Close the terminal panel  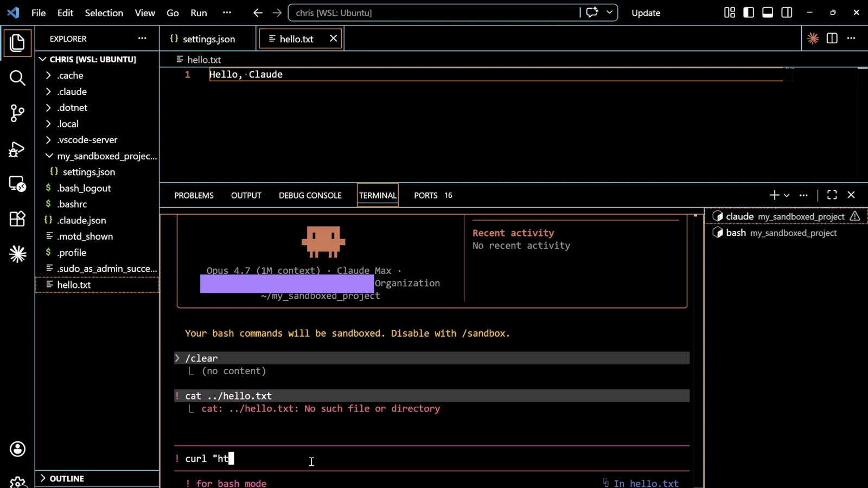(851, 195)
